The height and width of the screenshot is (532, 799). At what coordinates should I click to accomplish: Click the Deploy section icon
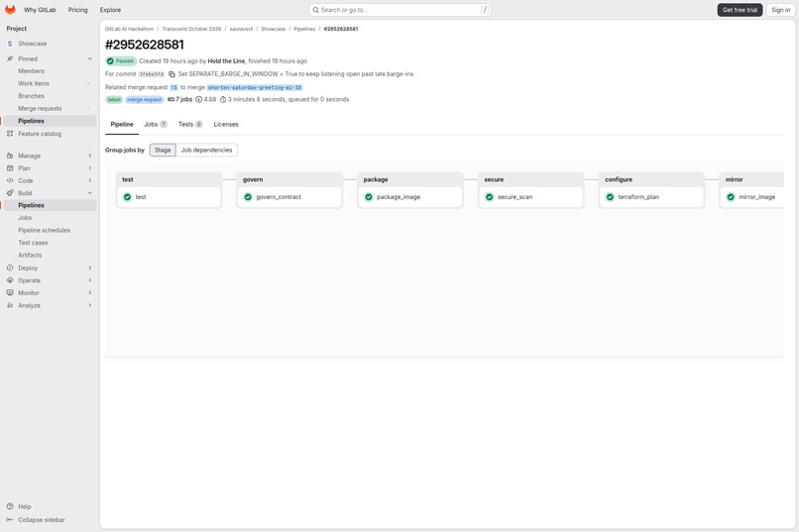[10, 267]
